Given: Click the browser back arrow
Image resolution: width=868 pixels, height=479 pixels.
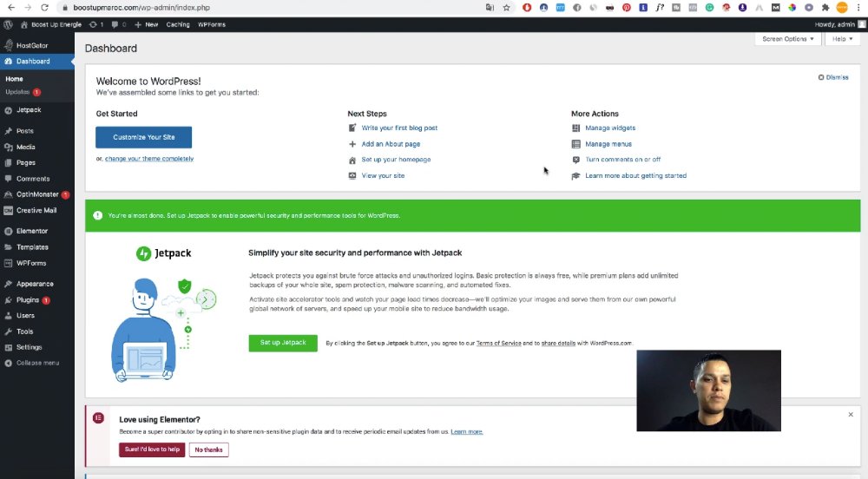Looking at the screenshot, I should (x=11, y=8).
